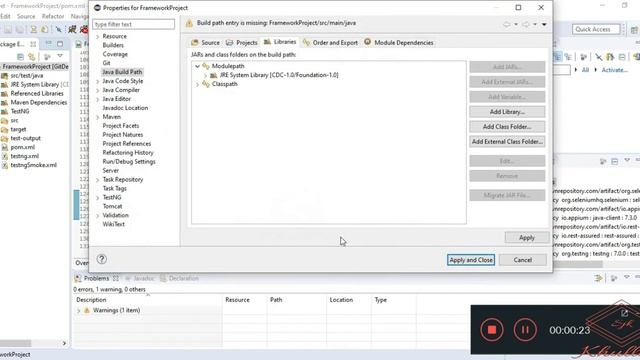Expand Java Compiler category
The width and height of the screenshot is (640, 360).
[98, 90]
